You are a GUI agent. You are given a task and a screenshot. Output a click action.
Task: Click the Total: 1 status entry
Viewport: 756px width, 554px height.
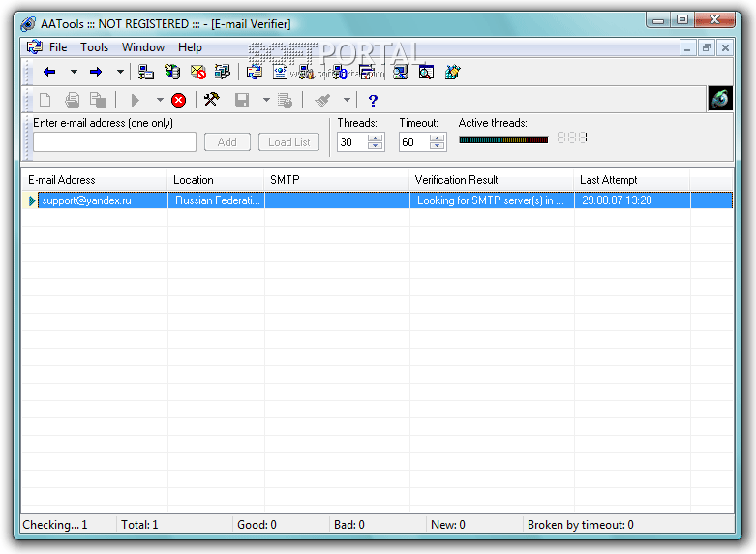click(x=139, y=525)
